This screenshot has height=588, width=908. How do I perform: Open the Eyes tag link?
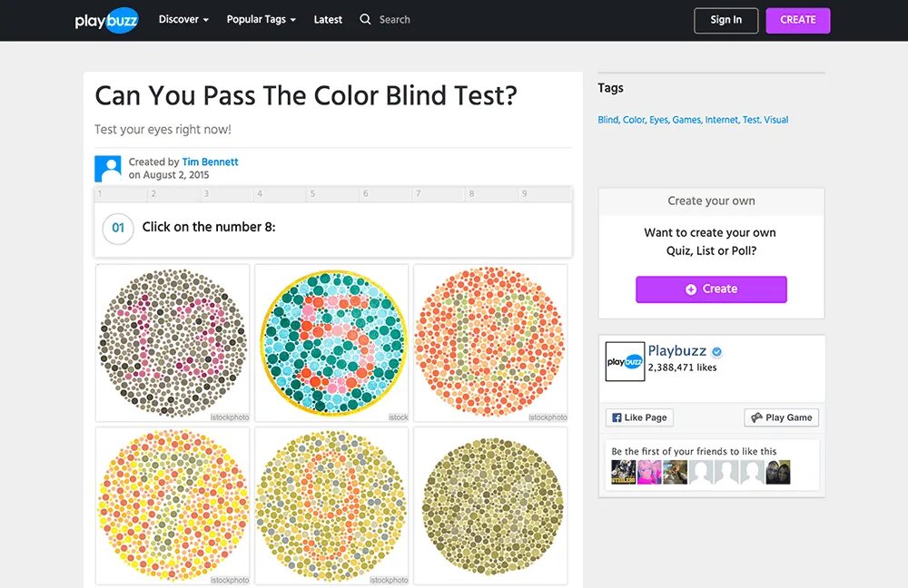coord(658,120)
